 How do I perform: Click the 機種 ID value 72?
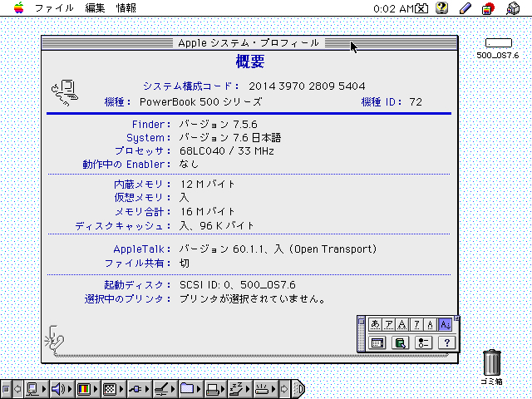pyautogui.click(x=416, y=101)
